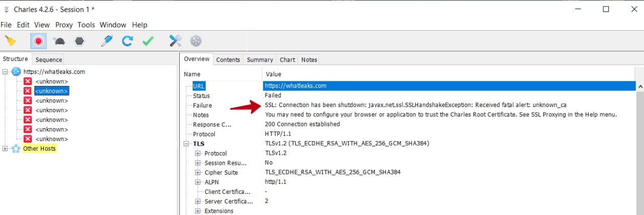
Task: Expand the Server Certifica... row
Action: [198, 201]
